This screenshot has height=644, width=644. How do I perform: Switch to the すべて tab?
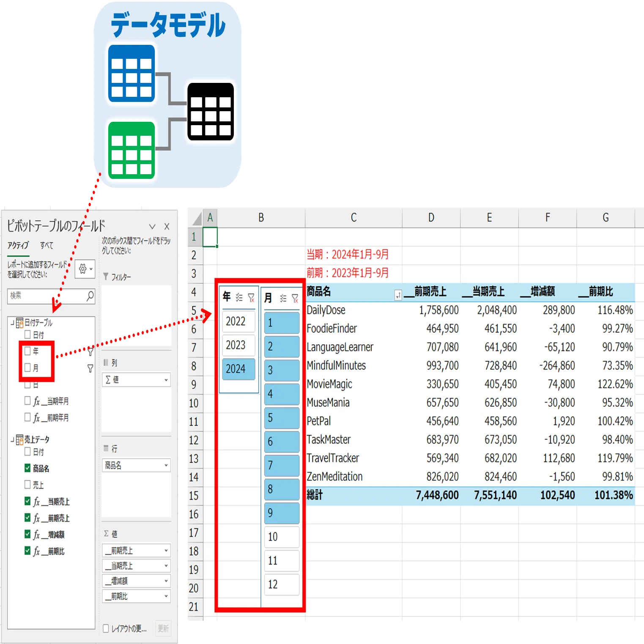[47, 245]
